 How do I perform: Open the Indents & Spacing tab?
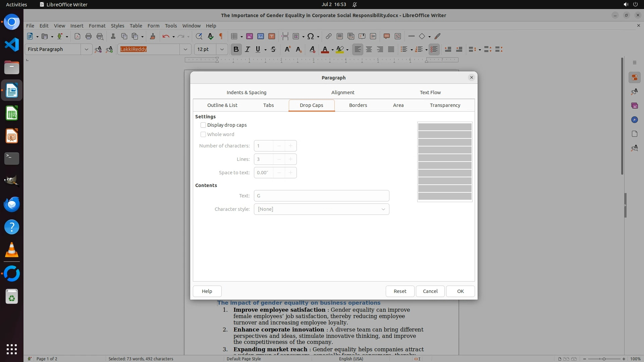(x=246, y=93)
